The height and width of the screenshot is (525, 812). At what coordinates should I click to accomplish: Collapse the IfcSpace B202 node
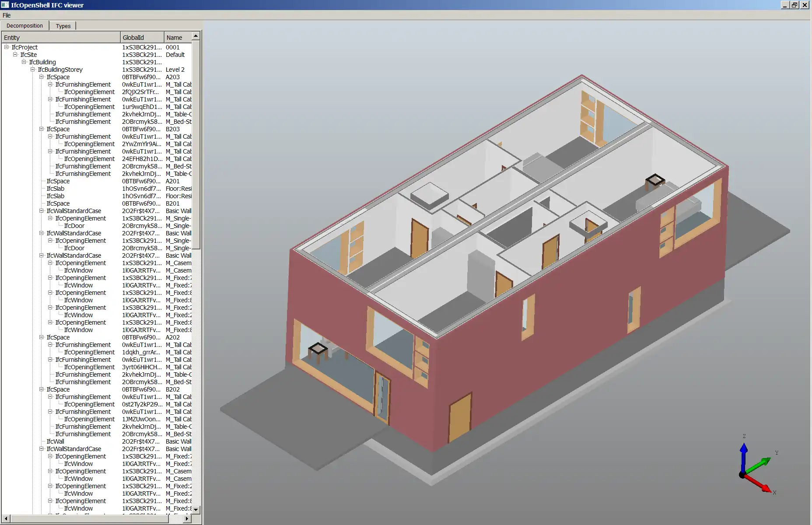(42, 389)
